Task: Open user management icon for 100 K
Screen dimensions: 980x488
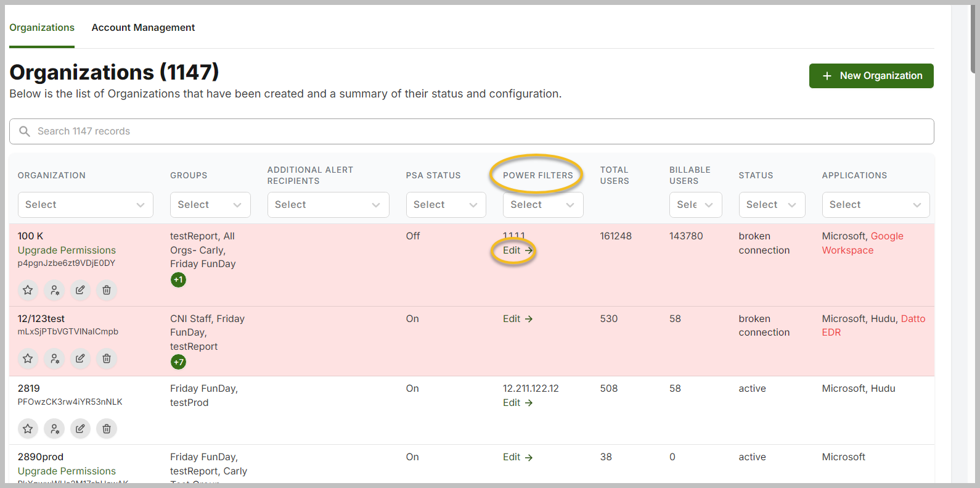Action: [54, 290]
